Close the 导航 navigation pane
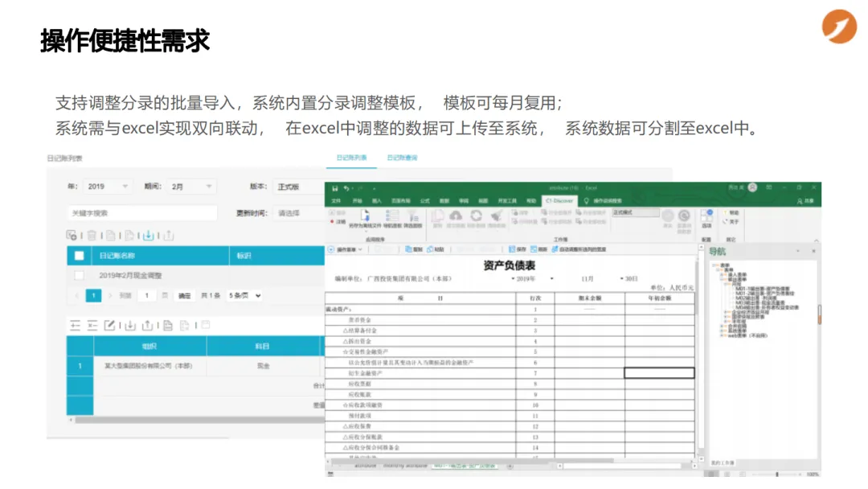 point(813,252)
